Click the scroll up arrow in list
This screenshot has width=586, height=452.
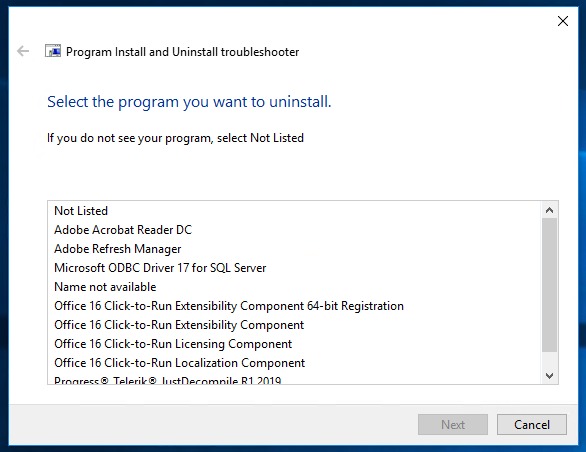(x=549, y=210)
